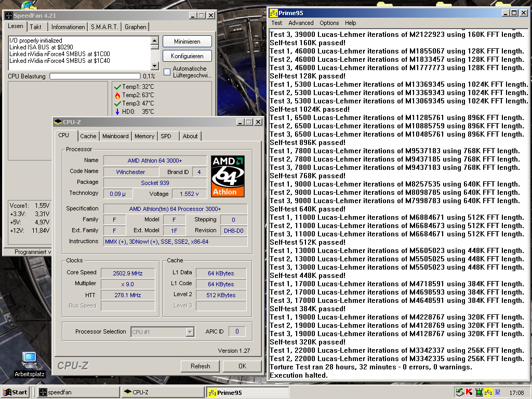This screenshot has height=399, width=532.
Task: Click the Minimieren button
Action: click(187, 42)
